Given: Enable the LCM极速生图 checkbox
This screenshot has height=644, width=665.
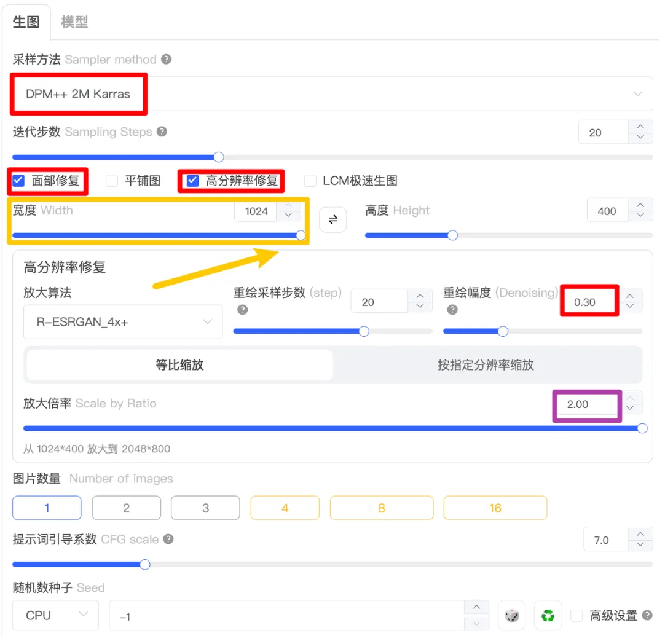Looking at the screenshot, I should click(310, 181).
